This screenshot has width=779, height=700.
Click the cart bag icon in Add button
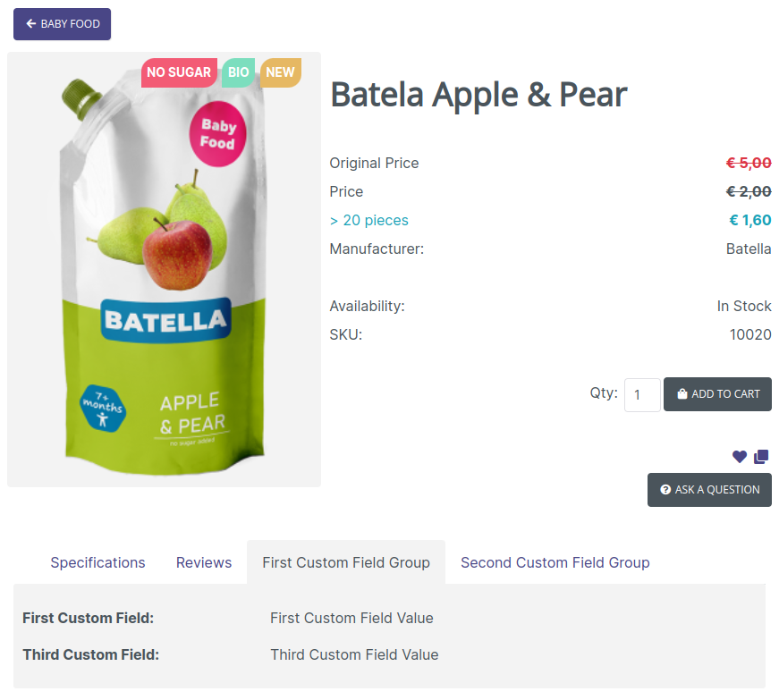(x=682, y=393)
